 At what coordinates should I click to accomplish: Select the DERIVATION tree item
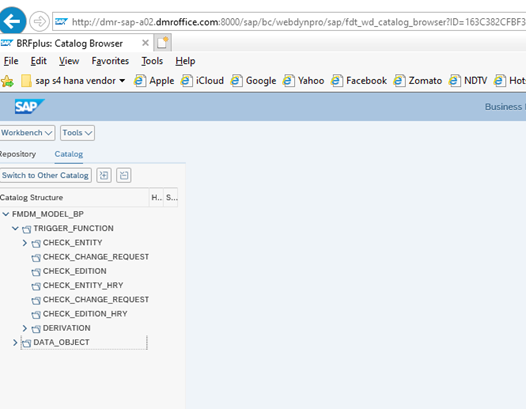pyautogui.click(x=66, y=328)
